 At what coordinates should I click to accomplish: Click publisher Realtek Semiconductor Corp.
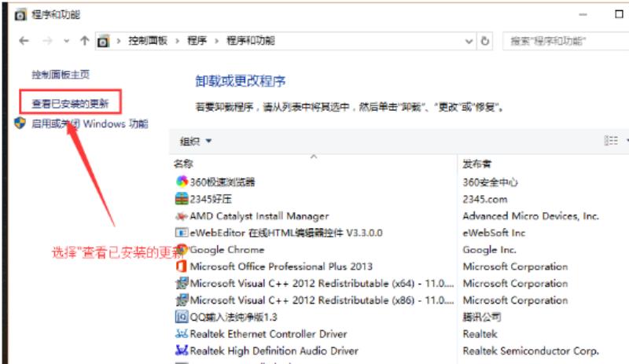point(531,351)
